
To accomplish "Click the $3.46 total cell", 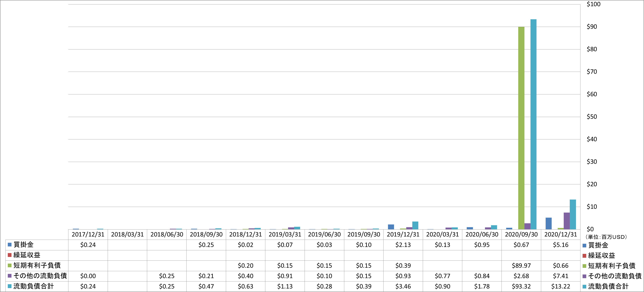I will tap(403, 286).
